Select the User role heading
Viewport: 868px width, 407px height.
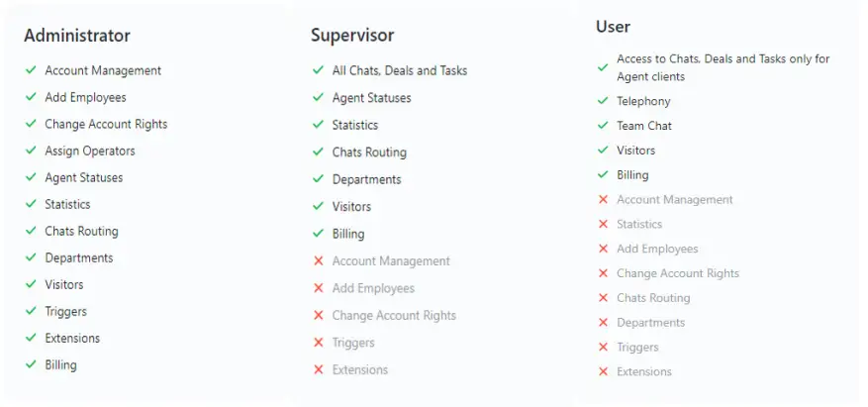pos(613,26)
